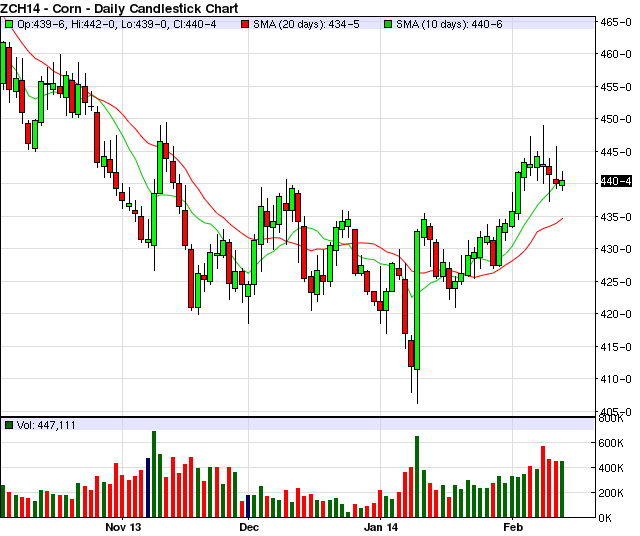
Task: Click the 0K volume axis label
Action: coord(605,518)
